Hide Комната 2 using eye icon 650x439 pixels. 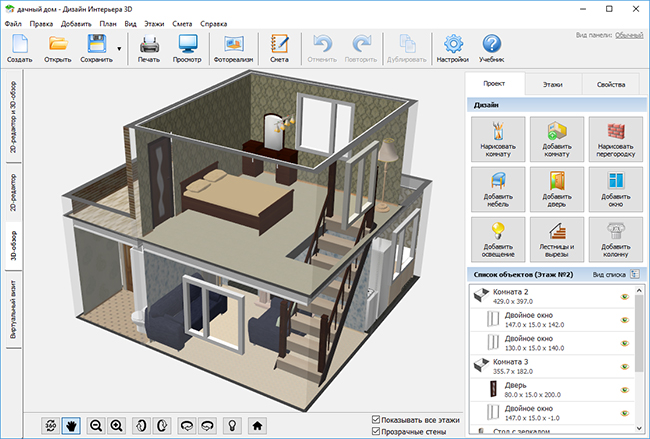coord(625,296)
